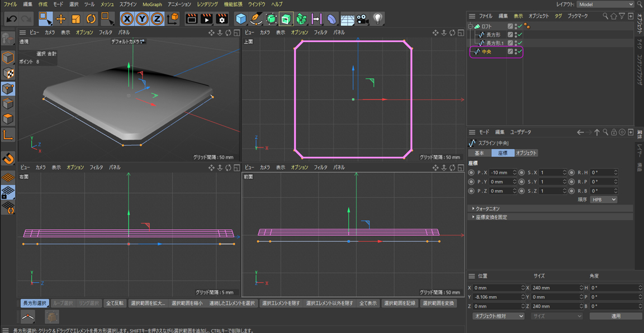This screenshot has width=644, height=333.
Task: Click the 全て反転 invert selection button
Action: click(x=115, y=303)
